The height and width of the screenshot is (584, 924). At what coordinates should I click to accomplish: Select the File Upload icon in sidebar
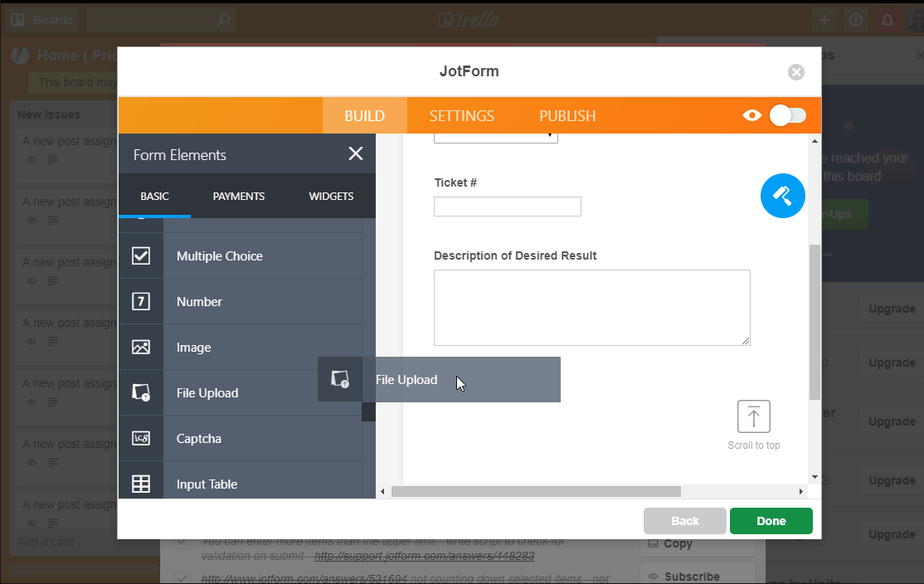[x=141, y=393]
